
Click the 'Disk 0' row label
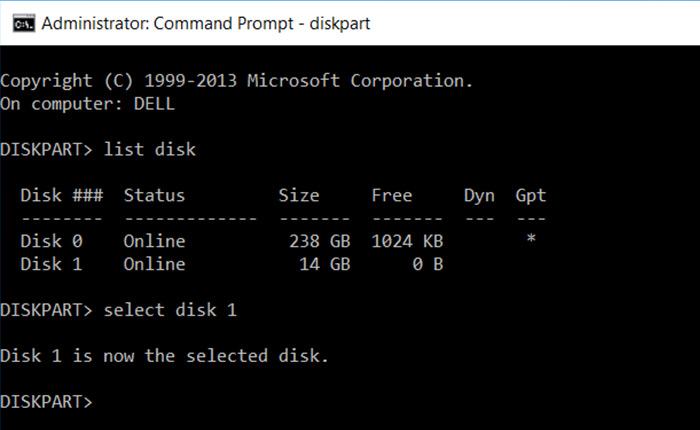[51, 241]
